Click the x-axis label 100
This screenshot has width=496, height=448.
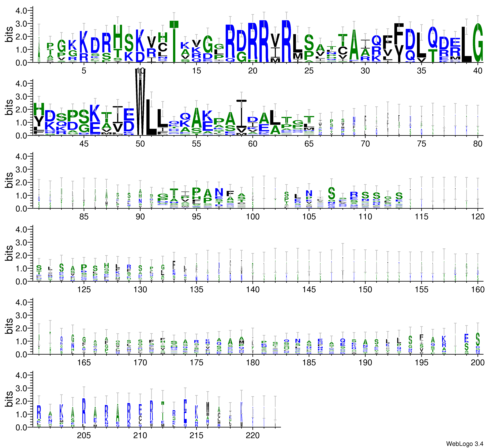click(x=253, y=216)
